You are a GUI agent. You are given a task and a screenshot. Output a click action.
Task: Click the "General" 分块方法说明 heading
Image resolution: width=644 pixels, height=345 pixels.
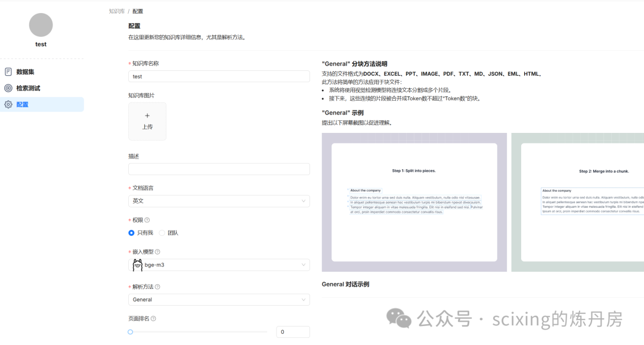click(x=354, y=64)
